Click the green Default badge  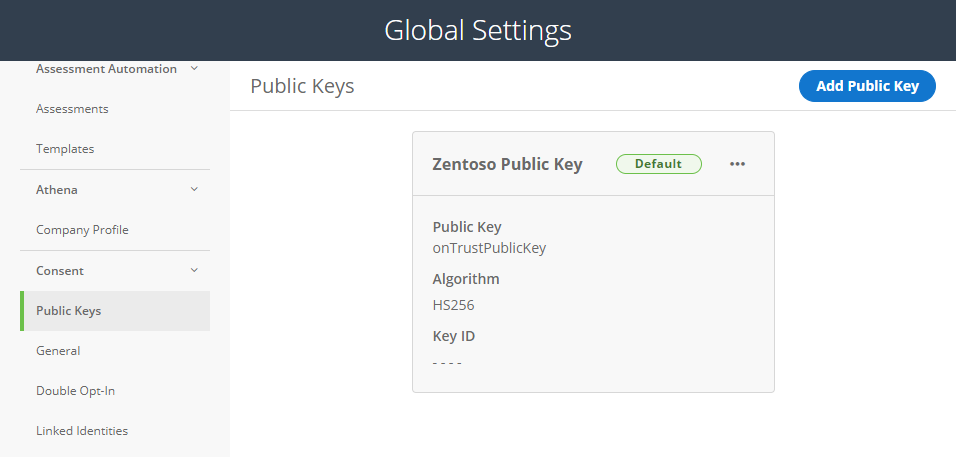tap(658, 164)
